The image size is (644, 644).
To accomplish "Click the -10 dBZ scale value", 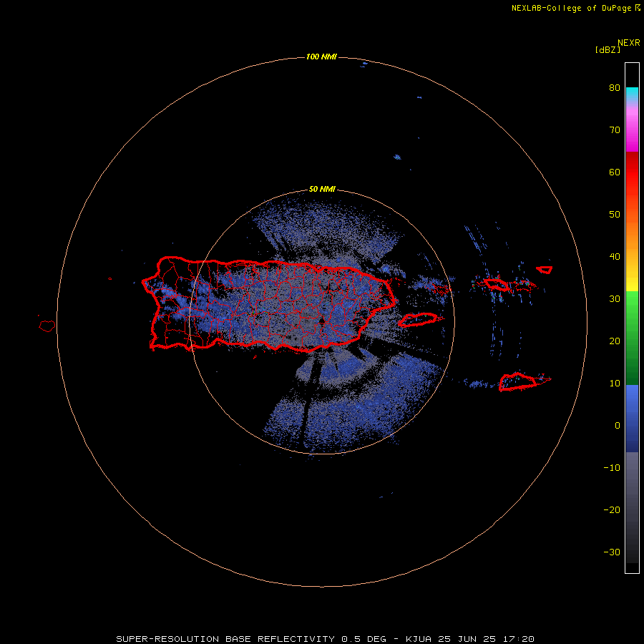I will (x=612, y=467).
